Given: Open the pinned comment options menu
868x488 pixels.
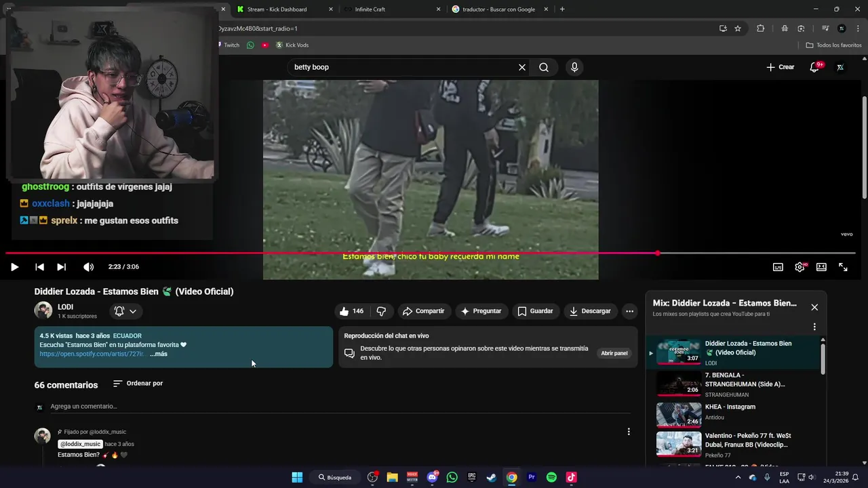Looking at the screenshot, I should 629,432.
